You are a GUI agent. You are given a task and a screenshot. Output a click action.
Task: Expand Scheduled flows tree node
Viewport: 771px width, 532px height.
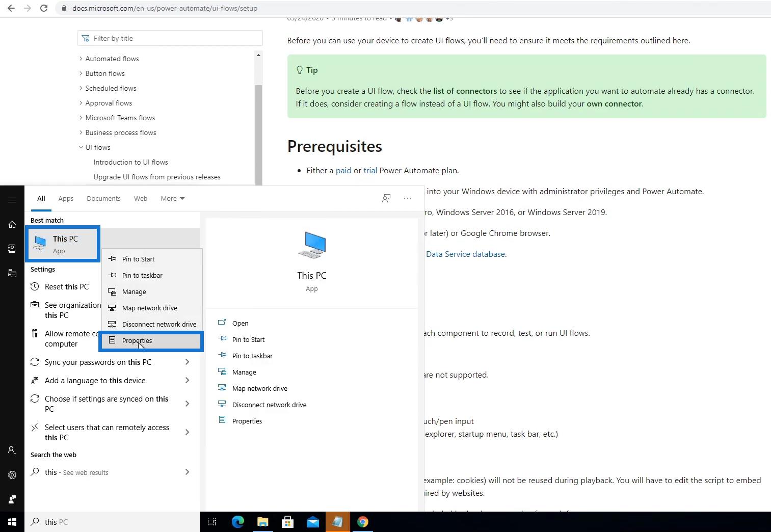pyautogui.click(x=81, y=88)
